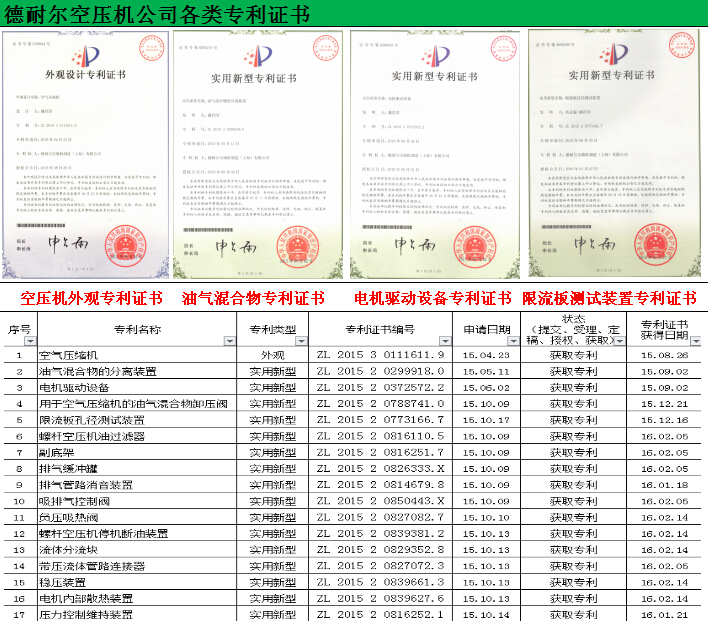Expand the 专利证书编号 filter arrow
This screenshot has height=623, width=708.
445,341
